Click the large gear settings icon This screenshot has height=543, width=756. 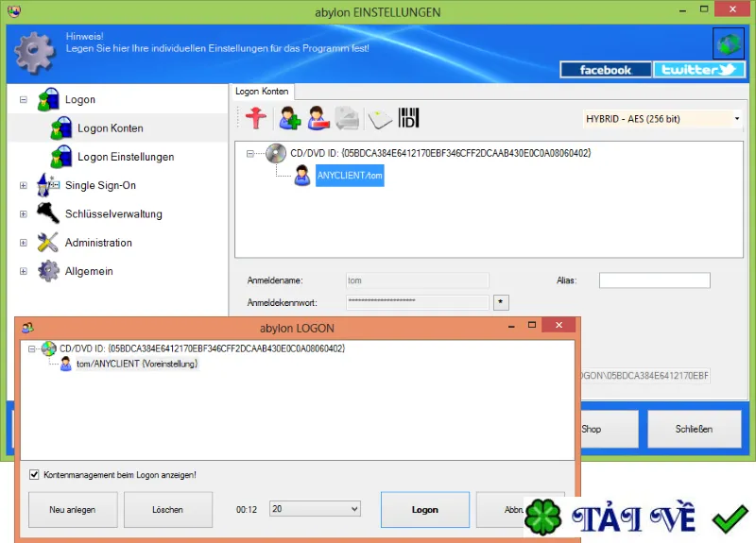35,53
